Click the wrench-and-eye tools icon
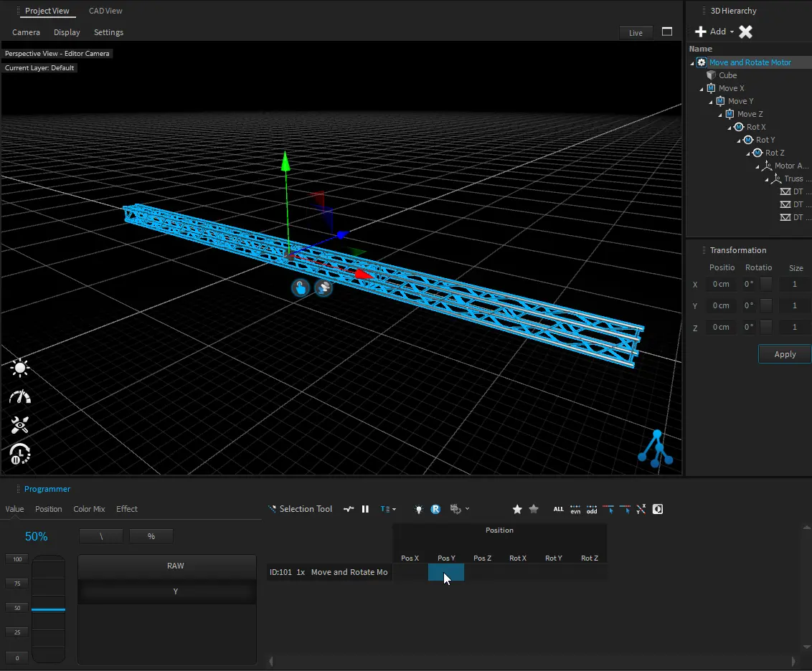The image size is (812, 671). [20, 425]
